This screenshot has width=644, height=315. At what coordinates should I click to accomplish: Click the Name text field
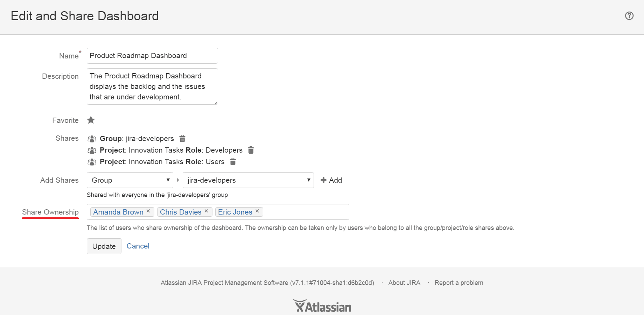coord(152,56)
